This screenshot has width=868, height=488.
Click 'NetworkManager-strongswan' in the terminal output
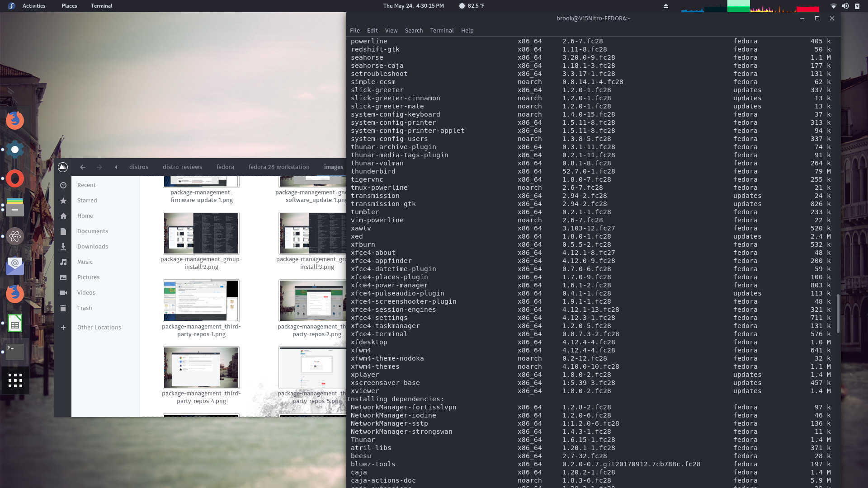point(401,432)
